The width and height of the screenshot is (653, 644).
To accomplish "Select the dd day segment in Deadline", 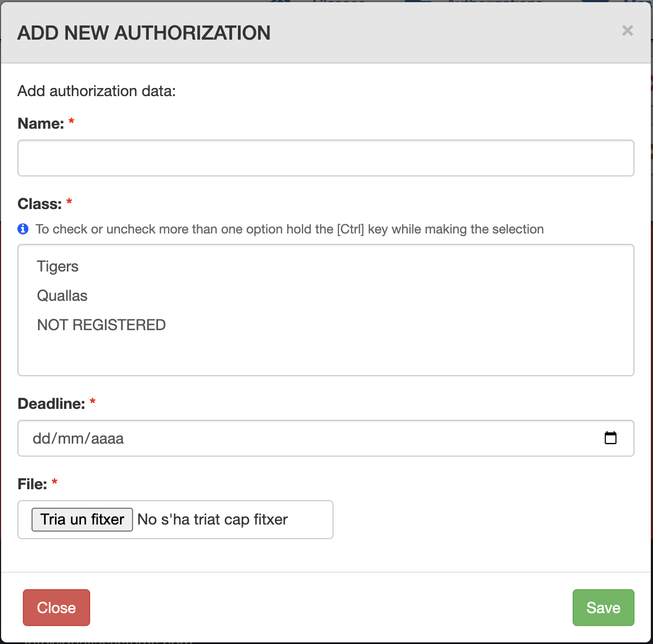I will 40,438.
